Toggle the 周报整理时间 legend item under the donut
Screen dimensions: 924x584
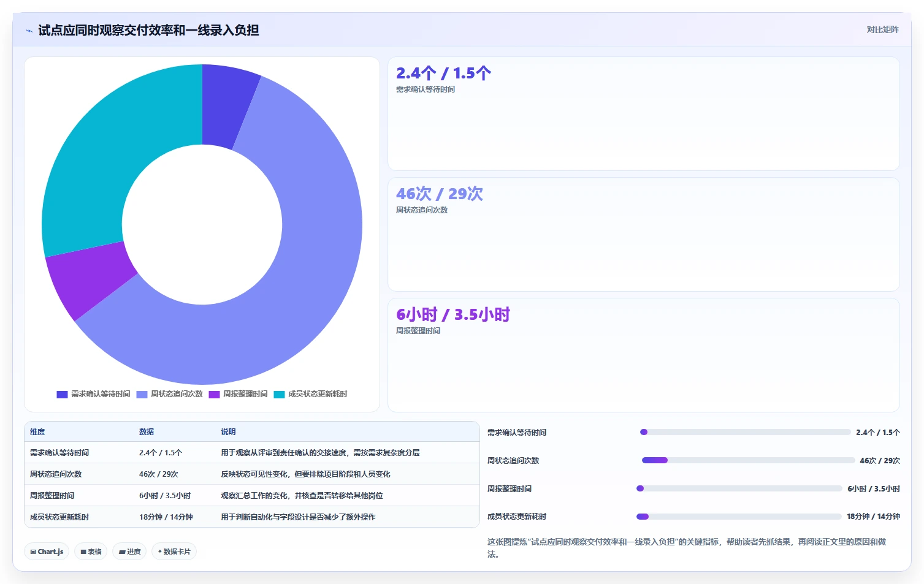point(238,394)
